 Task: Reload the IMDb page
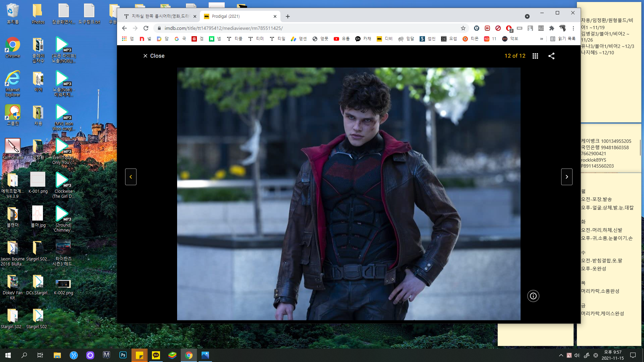146,28
